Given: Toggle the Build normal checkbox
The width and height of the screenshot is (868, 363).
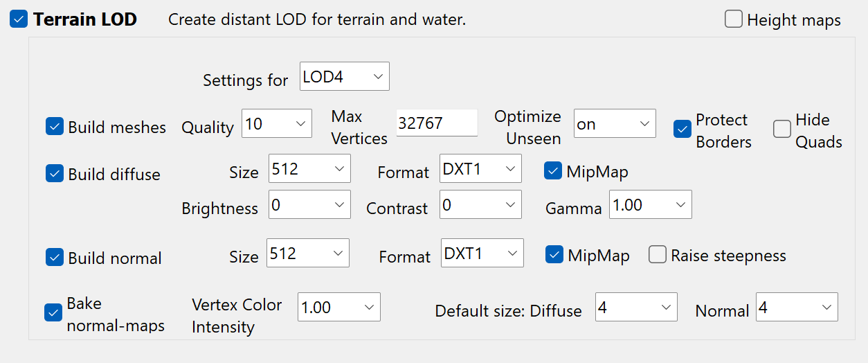Looking at the screenshot, I should point(55,257).
